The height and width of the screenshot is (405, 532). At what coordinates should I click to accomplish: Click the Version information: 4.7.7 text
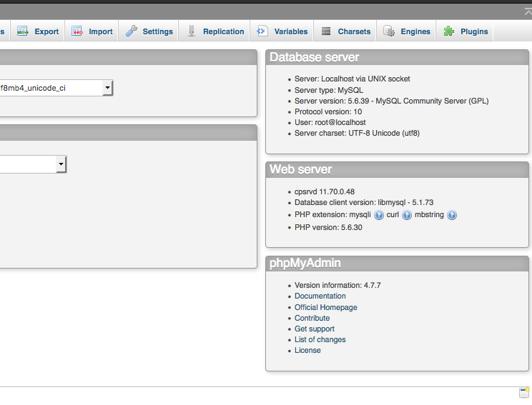pyautogui.click(x=338, y=286)
